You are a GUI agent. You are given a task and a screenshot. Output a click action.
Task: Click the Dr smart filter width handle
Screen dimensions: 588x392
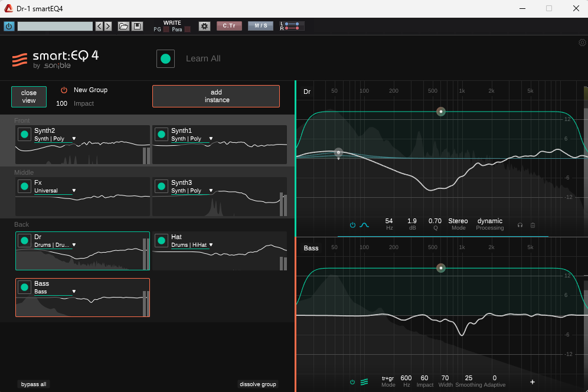(x=441, y=112)
